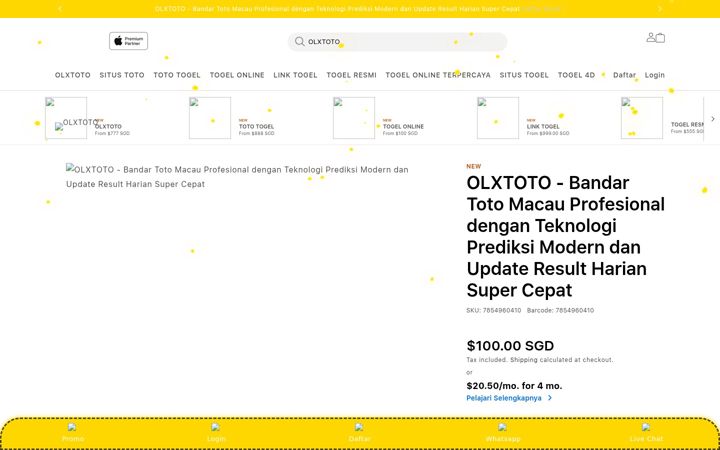Click Daftar in the top navigation
The height and width of the screenshot is (450, 720).
point(624,75)
